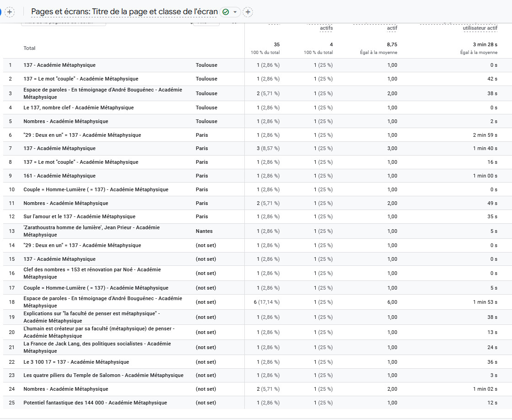512x420 pixels.
Task: Sort by the 'utilisateur actif' column header
Action: (x=480, y=28)
